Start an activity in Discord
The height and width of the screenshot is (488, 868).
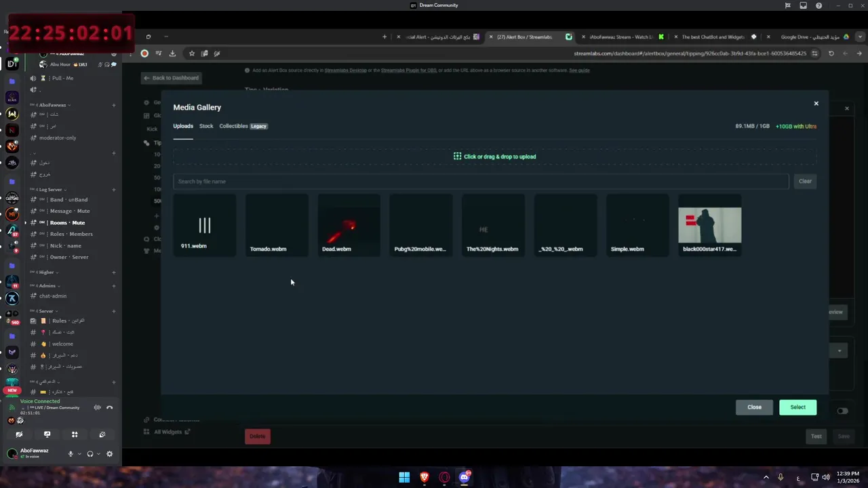(75, 434)
